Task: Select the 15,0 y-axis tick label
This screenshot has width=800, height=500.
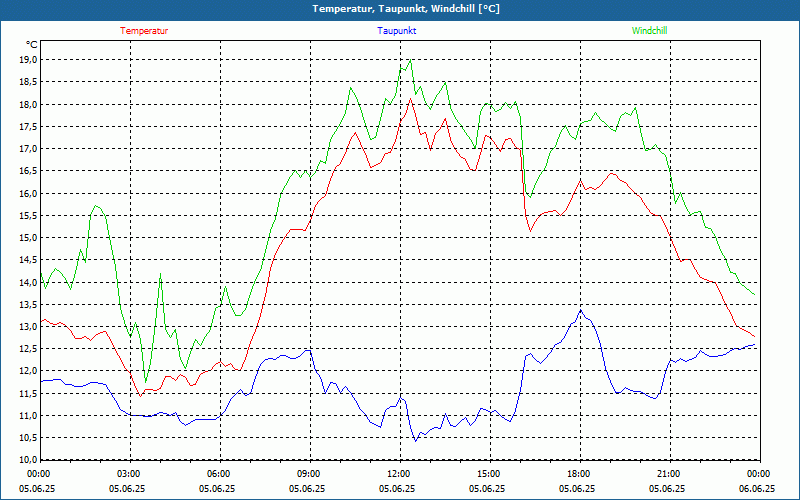Action: point(27,238)
